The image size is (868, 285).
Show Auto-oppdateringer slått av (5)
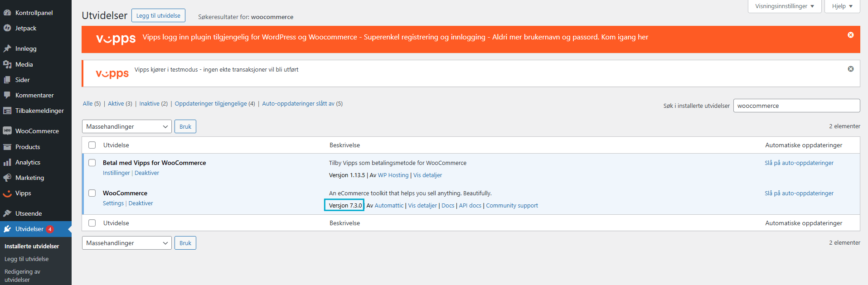[302, 104]
